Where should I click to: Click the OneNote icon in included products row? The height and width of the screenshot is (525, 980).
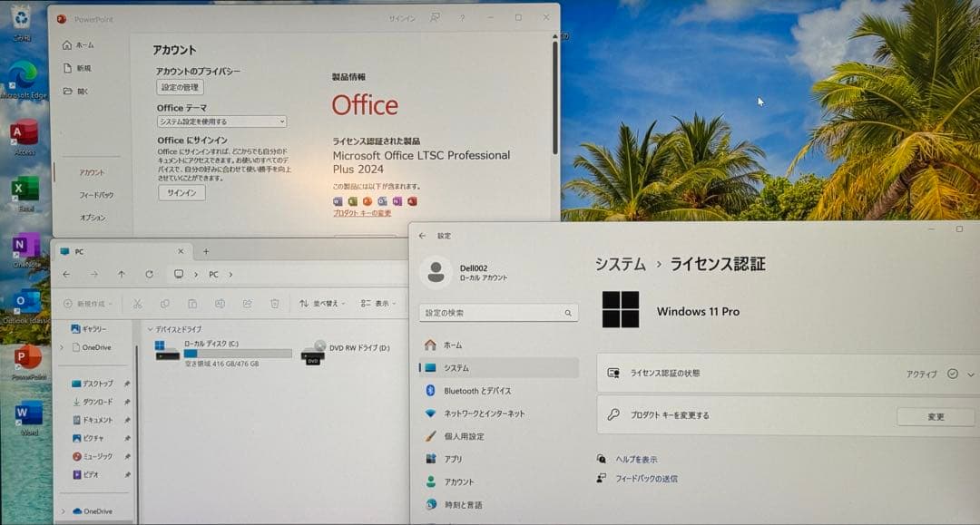tap(397, 201)
